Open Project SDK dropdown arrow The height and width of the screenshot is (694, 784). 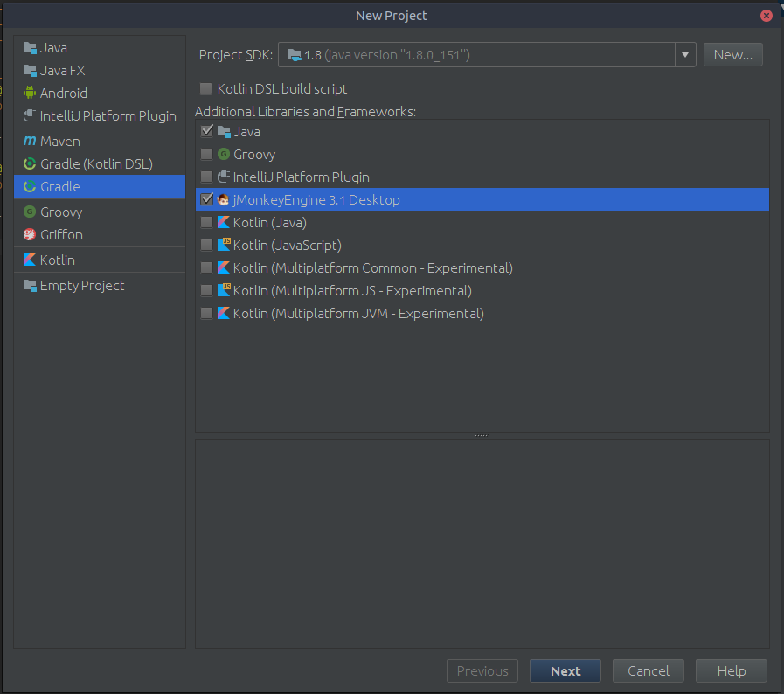pos(685,55)
